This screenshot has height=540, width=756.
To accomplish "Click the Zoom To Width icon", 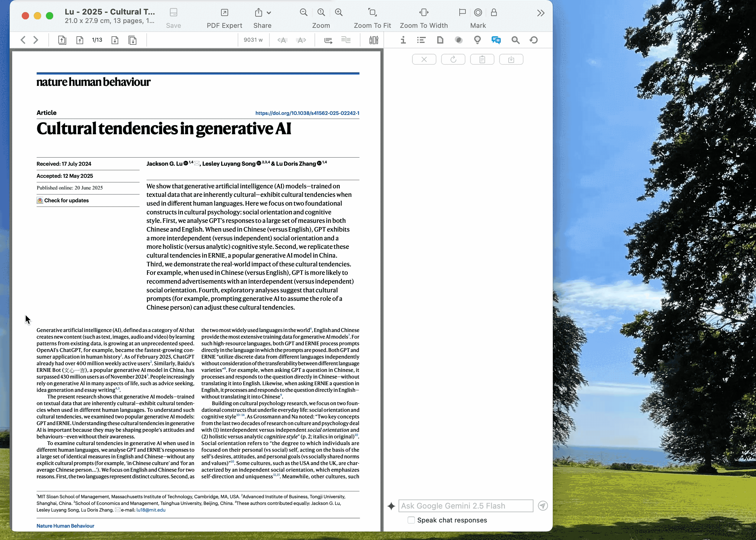I will click(423, 13).
